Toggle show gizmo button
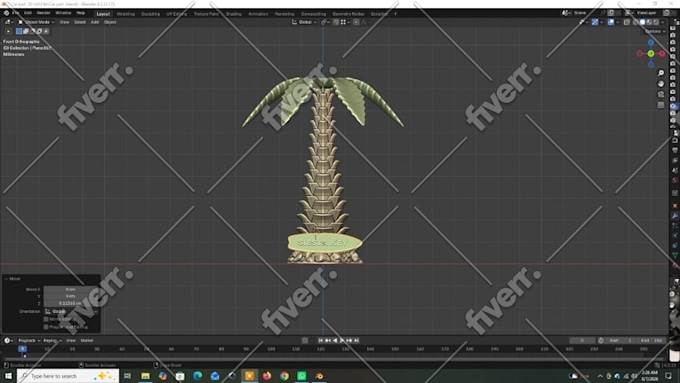The width and height of the screenshot is (680, 383). pos(595,22)
